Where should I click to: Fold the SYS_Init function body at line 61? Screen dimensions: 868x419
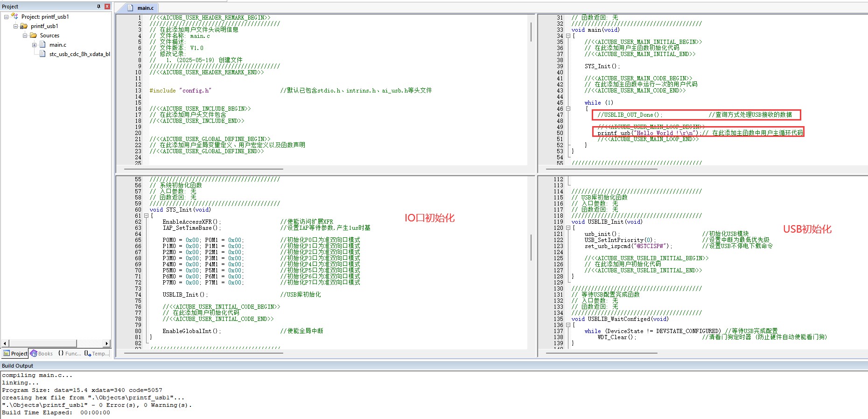(x=146, y=216)
